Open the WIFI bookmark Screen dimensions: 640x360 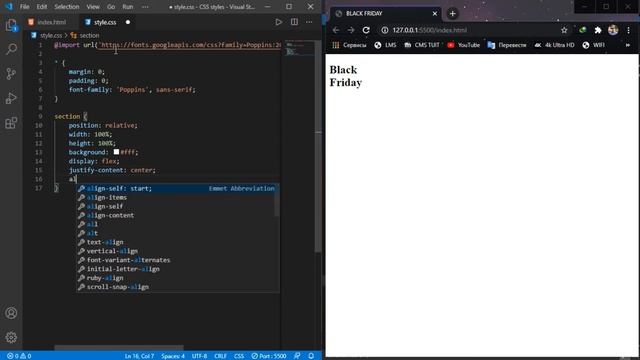tap(593, 45)
